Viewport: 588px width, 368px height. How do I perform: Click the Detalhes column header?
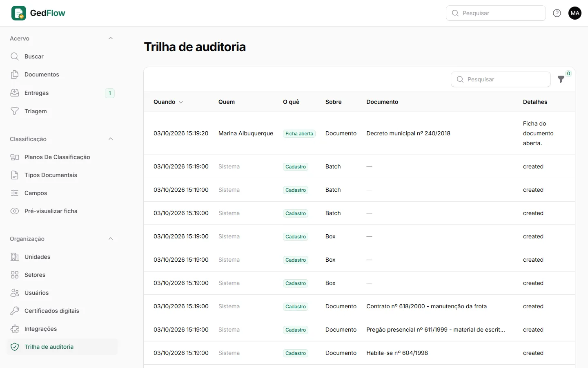tap(535, 102)
